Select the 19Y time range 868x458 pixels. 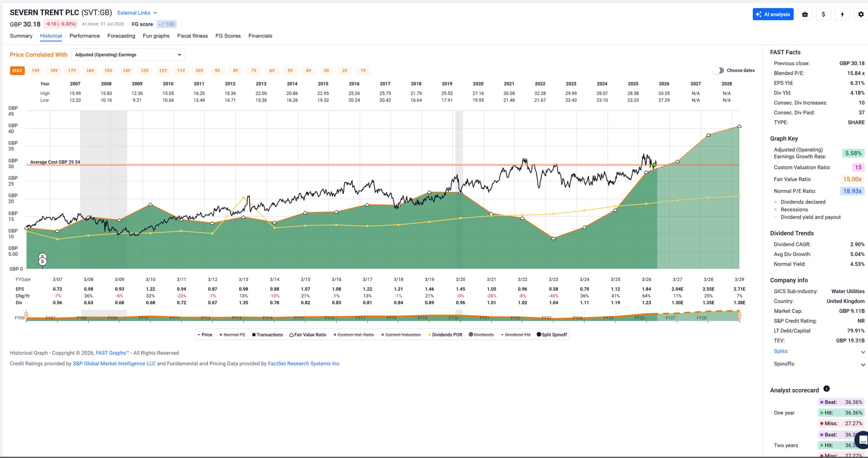pyautogui.click(x=36, y=70)
